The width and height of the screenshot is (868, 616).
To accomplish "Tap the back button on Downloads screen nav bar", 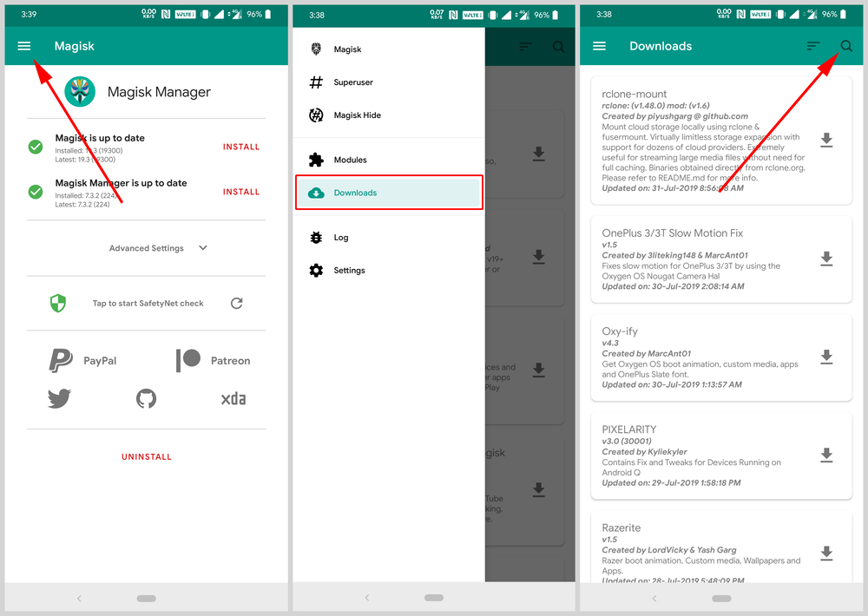I will [654, 599].
